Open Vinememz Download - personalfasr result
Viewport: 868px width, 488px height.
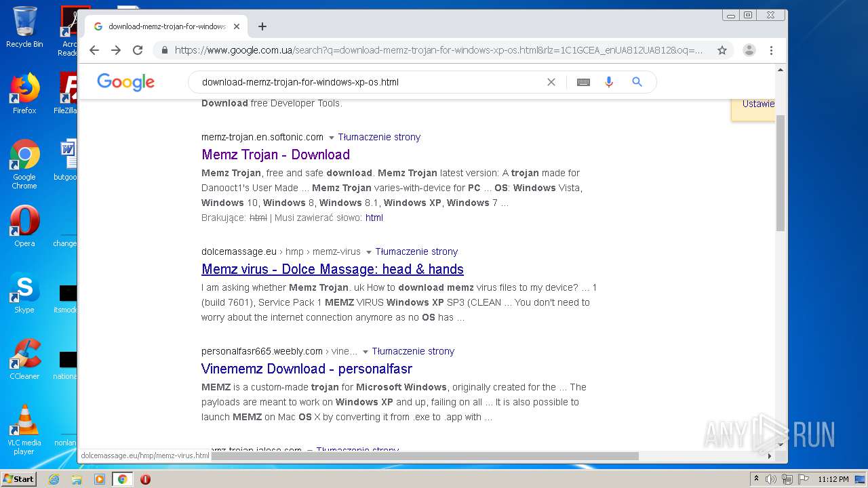[307, 369]
